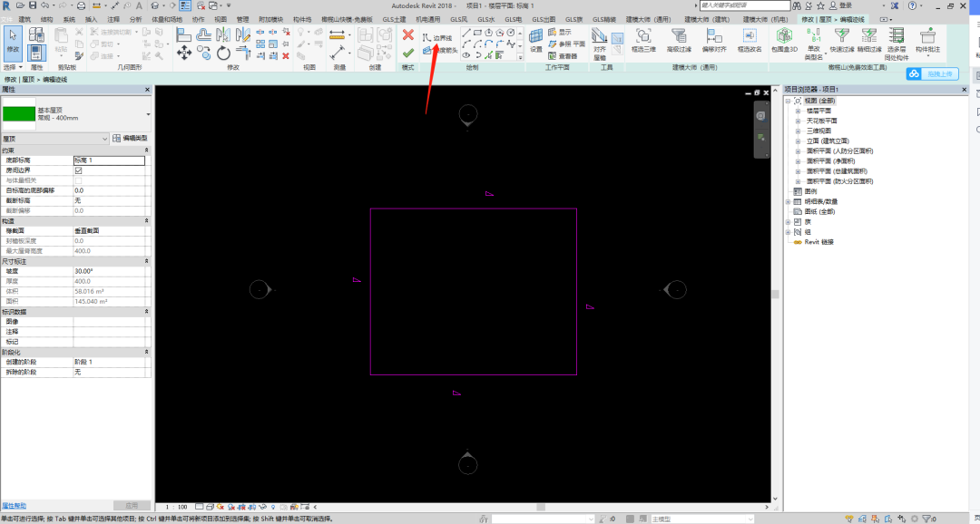Collapse the 约束 properties section
980x524 pixels.
pos(147,150)
